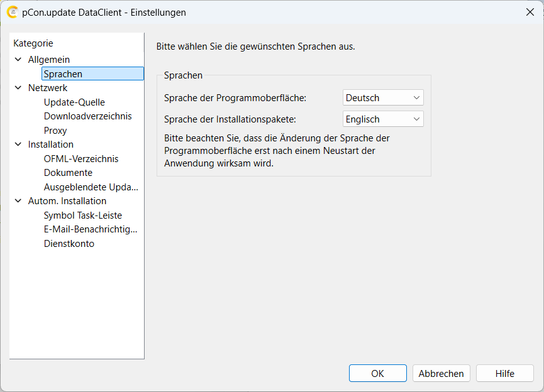
Task: Click the 'Kategorie' heading
Action: click(33, 43)
